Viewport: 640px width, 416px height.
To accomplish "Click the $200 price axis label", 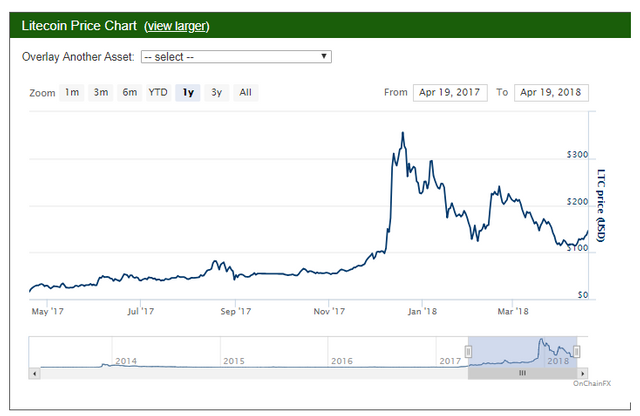I will coord(577,202).
